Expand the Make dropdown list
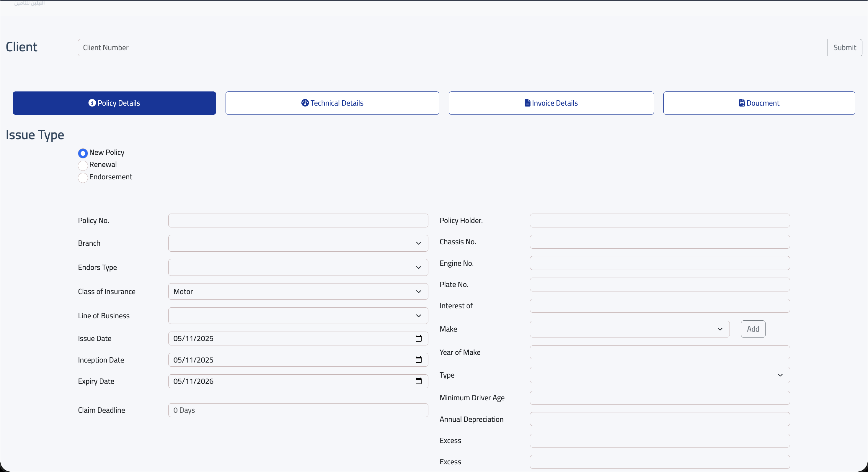Image resolution: width=868 pixels, height=472 pixels. [629, 329]
